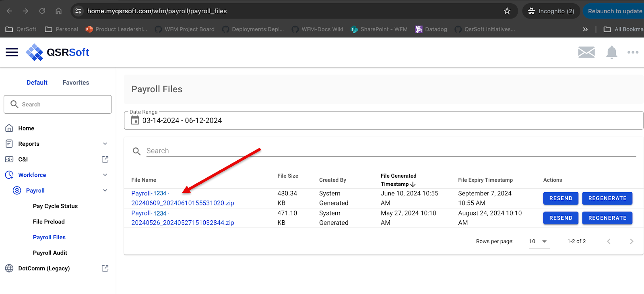The image size is (644, 294).
Task: Click the File Size column header
Action: (x=288, y=176)
